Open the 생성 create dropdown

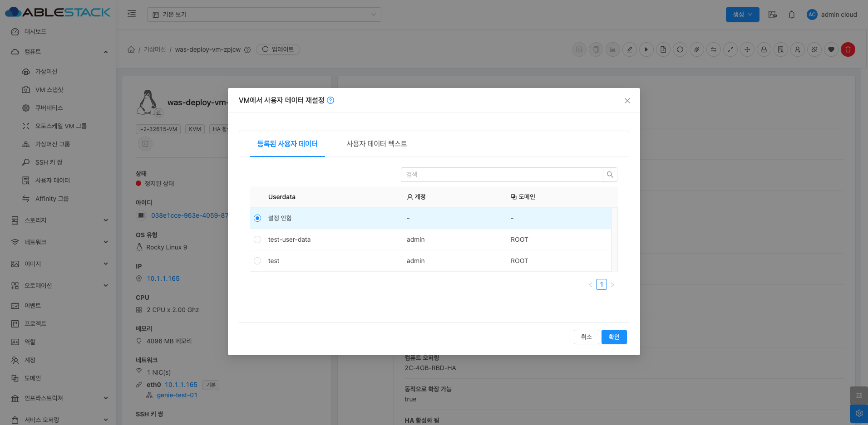742,15
